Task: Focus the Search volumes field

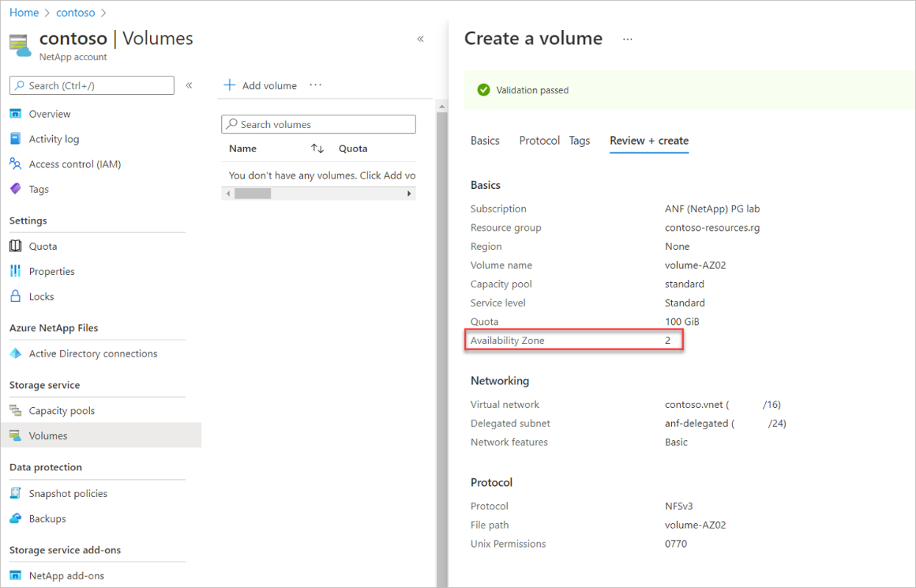Action: (318, 124)
